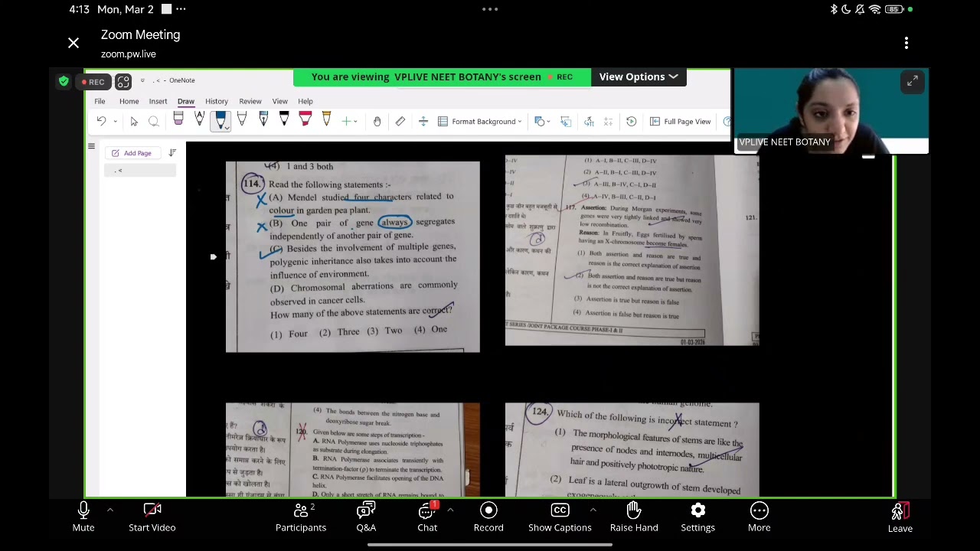Toggle Start Video
980x551 pixels.
(x=152, y=517)
